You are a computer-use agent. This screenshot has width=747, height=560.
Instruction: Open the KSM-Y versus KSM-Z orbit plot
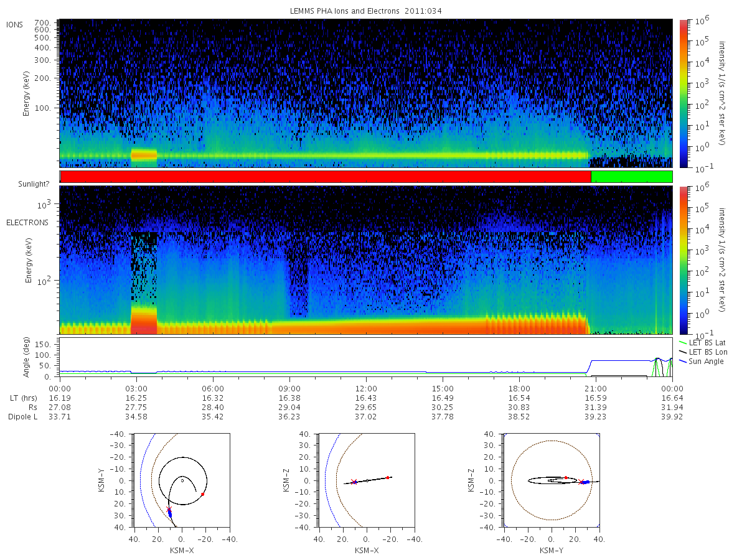coord(552,480)
